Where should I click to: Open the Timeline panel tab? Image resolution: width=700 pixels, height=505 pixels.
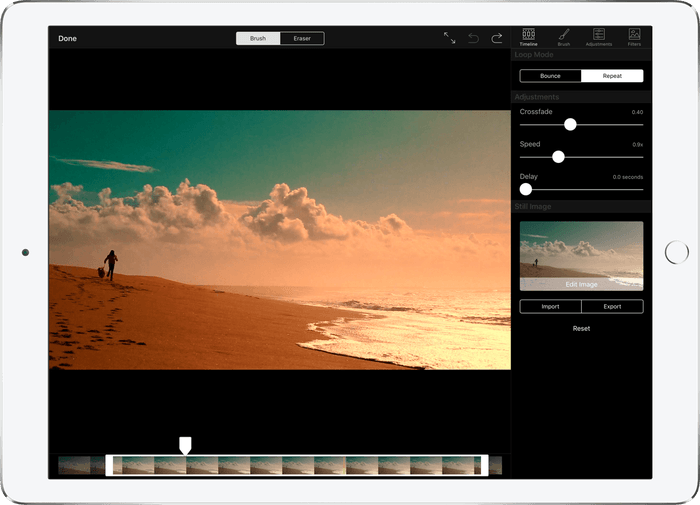pyautogui.click(x=529, y=37)
